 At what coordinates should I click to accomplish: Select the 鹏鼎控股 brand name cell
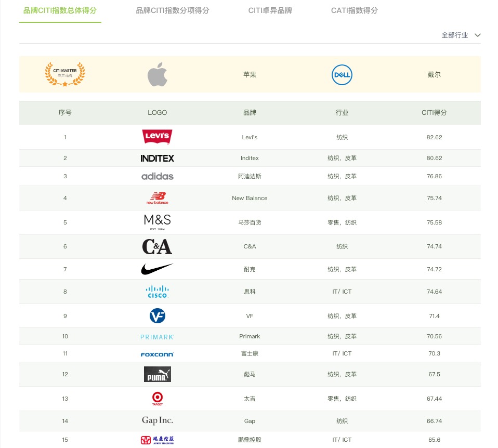(x=250, y=440)
